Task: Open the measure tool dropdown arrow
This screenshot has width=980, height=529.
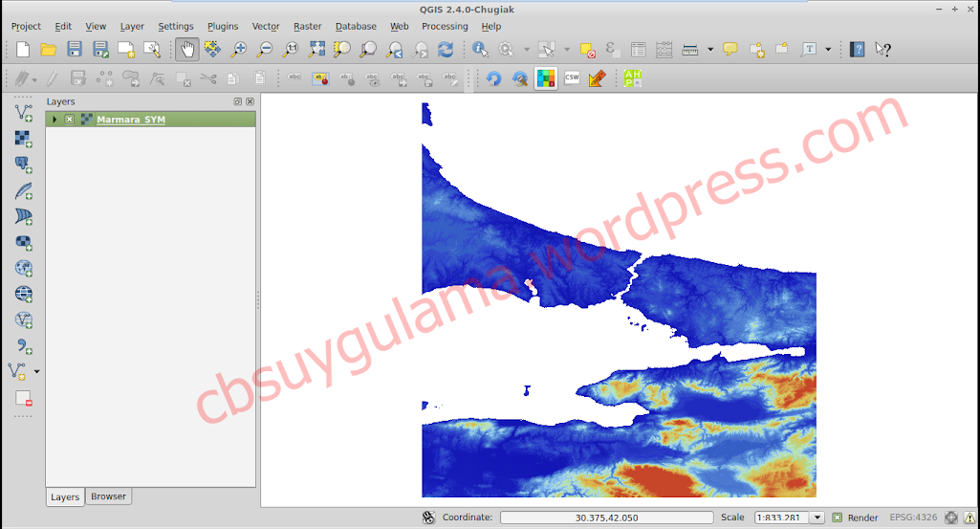Action: [710, 50]
